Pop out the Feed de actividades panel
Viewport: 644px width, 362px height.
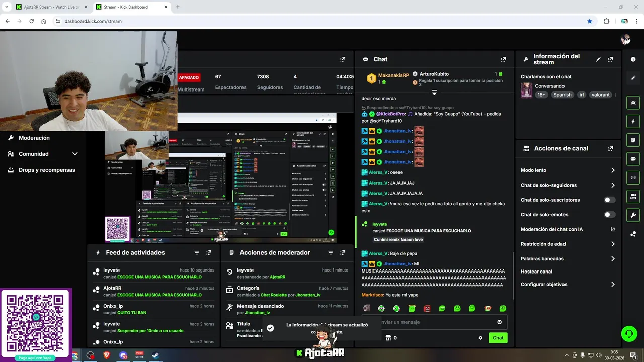[x=209, y=253]
